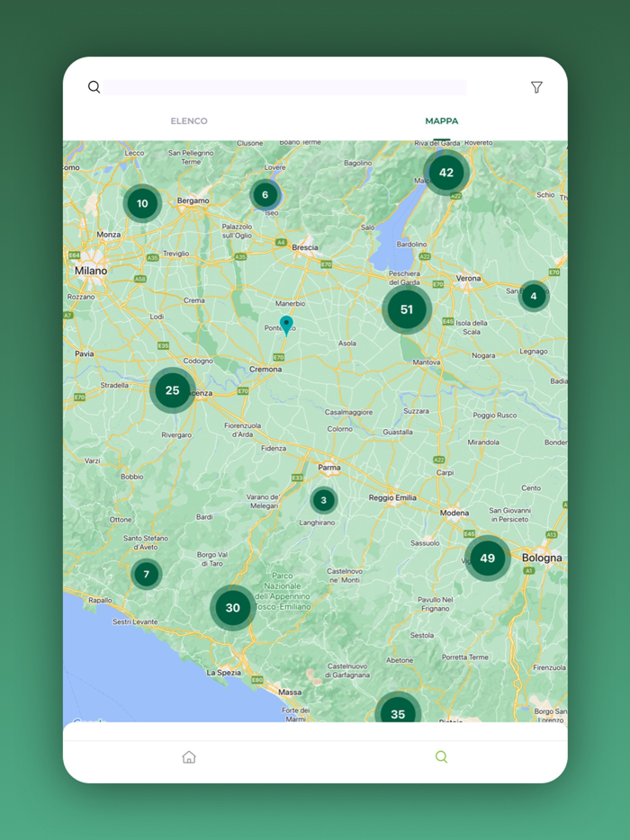Viewport: 630px width, 840px height.
Task: Open the map cluster labeled 6
Action: tap(265, 194)
